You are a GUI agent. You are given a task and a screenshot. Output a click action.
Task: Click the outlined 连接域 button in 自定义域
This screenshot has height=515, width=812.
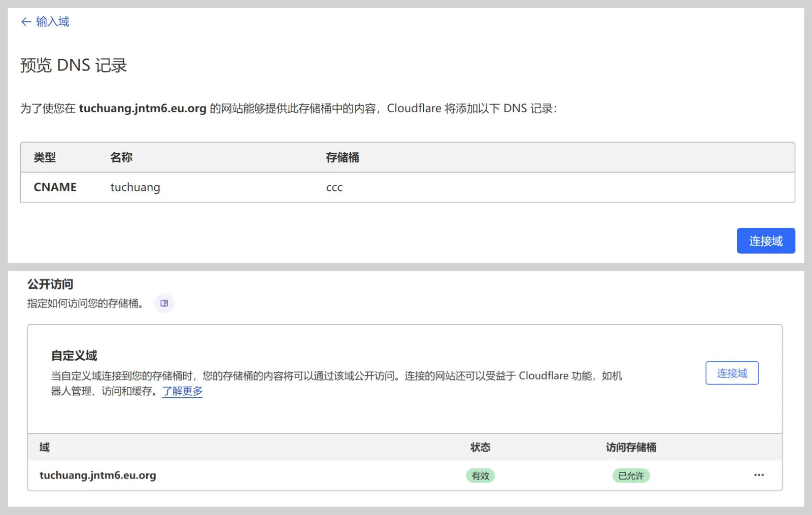732,373
